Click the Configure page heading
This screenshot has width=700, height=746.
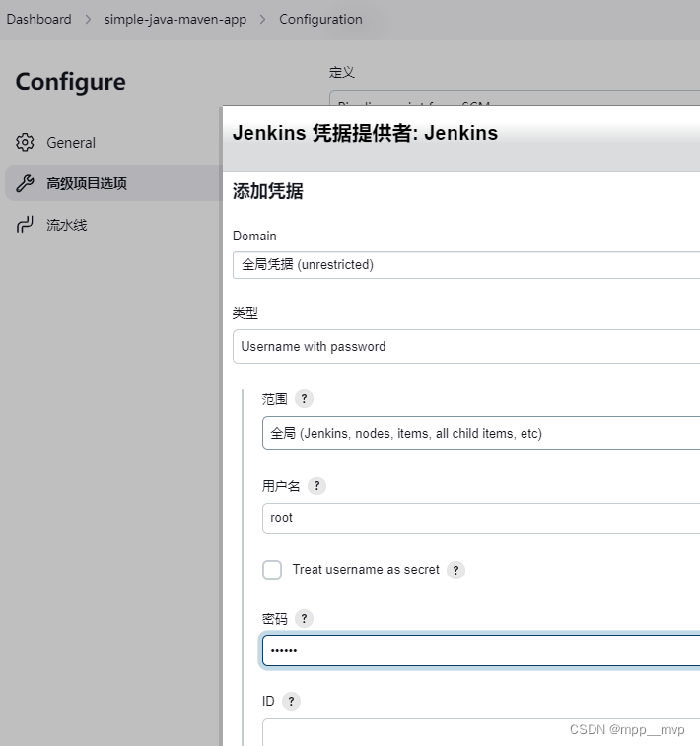point(71,82)
